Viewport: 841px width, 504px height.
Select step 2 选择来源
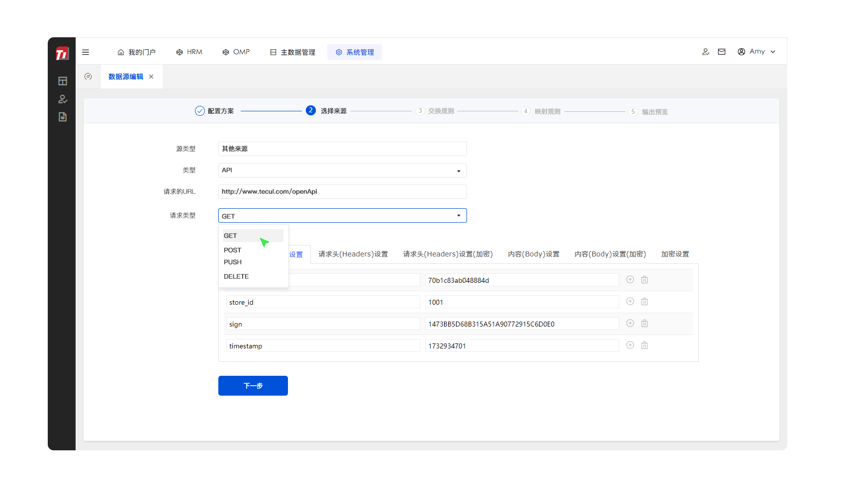click(326, 111)
